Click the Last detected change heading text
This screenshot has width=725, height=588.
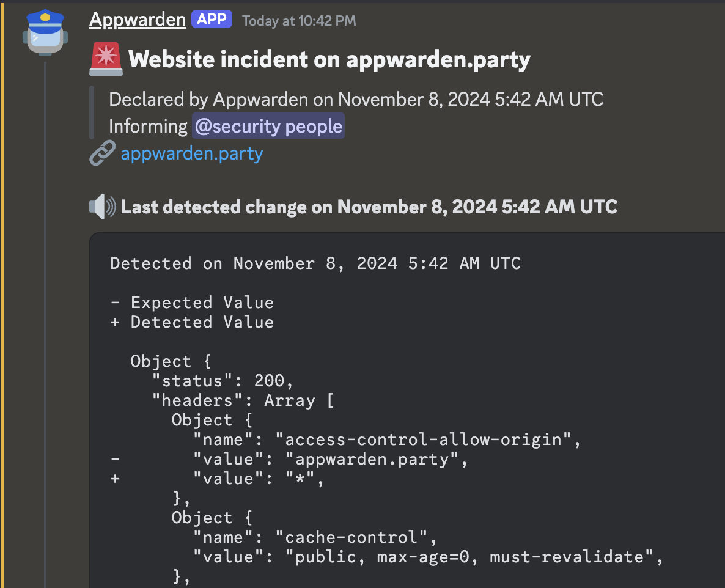click(x=367, y=207)
